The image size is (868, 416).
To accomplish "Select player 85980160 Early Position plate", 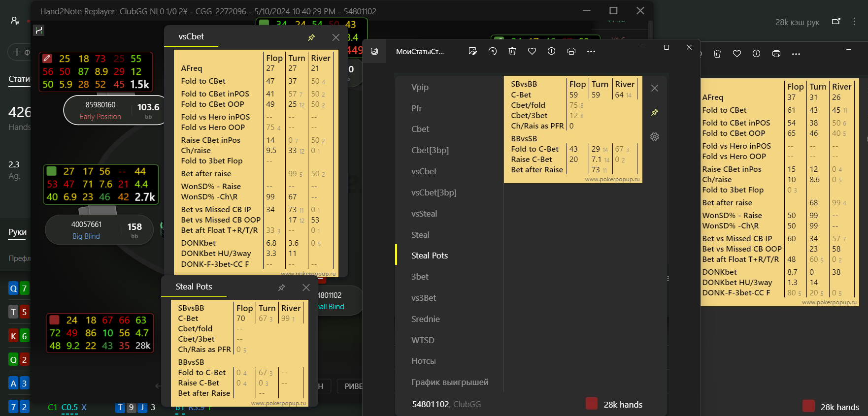I will [114, 110].
